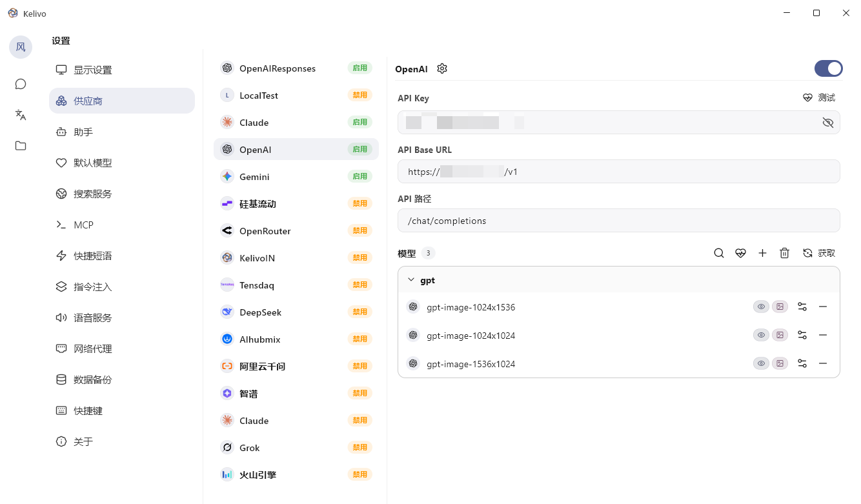Collapse the gpt model group
The width and height of the screenshot is (861, 504).
coord(411,281)
